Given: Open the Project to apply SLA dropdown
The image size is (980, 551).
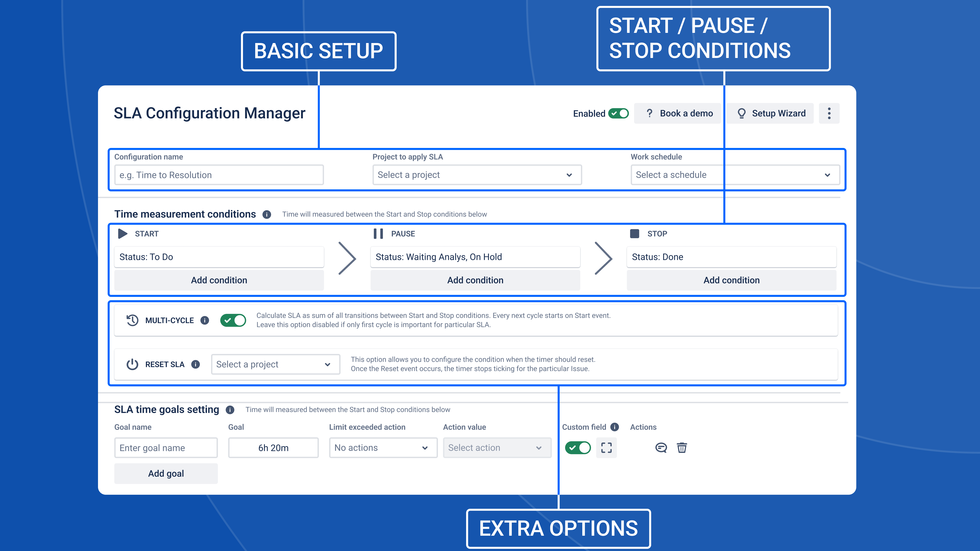Looking at the screenshot, I should [x=477, y=175].
